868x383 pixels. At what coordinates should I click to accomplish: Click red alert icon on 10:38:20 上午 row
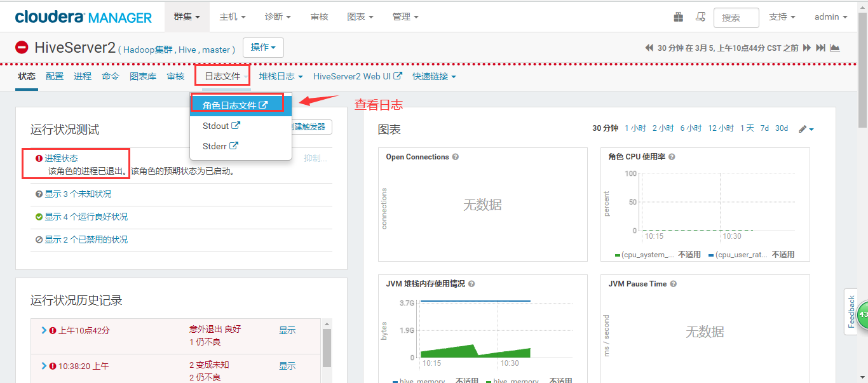point(53,366)
